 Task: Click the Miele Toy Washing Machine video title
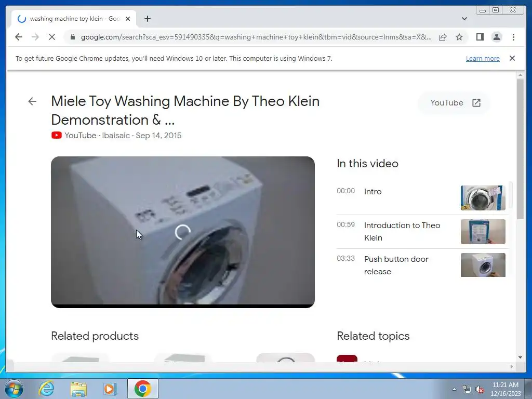pyautogui.click(x=185, y=110)
